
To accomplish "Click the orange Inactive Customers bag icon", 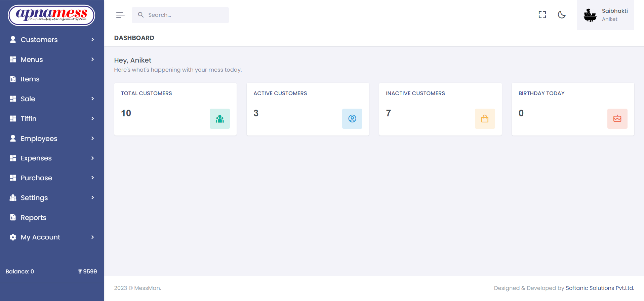I will [485, 119].
